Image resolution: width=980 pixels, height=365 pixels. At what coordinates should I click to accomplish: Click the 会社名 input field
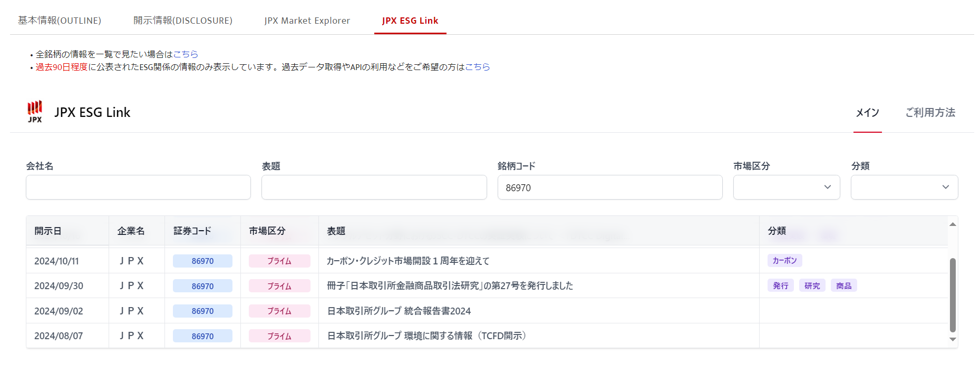coord(138,188)
